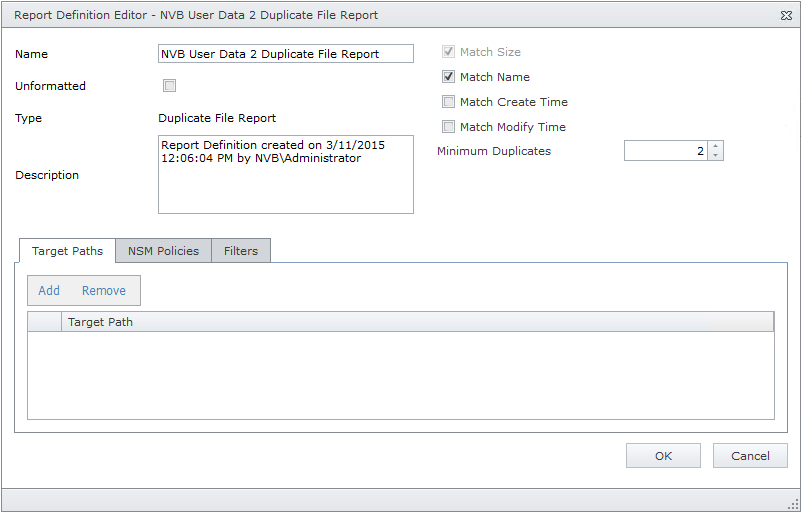Enable Match Modify Time checkbox
The image size is (803, 514).
tap(448, 126)
